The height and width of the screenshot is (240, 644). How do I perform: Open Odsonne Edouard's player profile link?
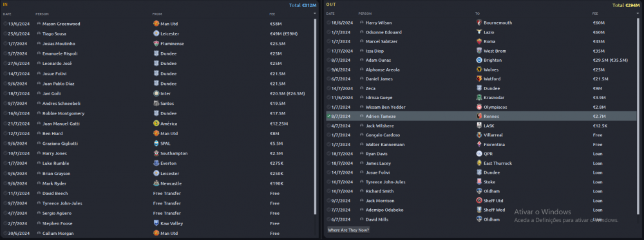(x=384, y=32)
